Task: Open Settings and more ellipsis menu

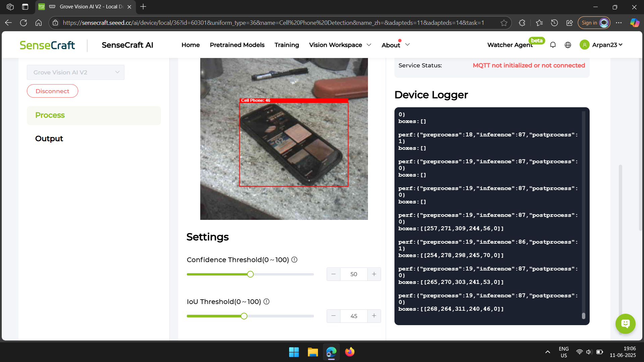Action: pyautogui.click(x=619, y=23)
